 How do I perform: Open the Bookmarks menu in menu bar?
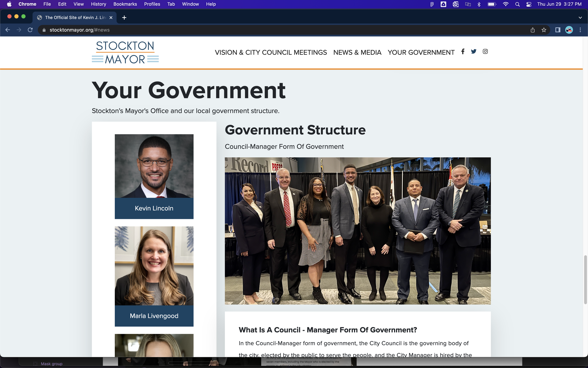tap(125, 4)
